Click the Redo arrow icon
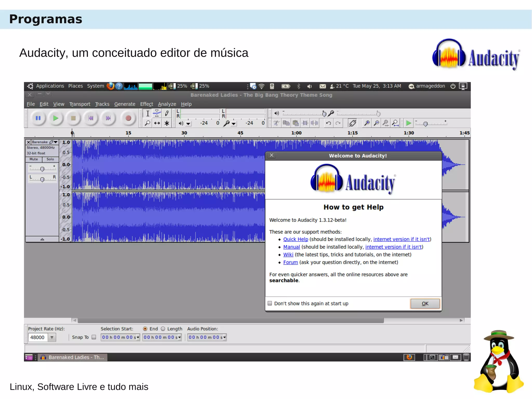The height and width of the screenshot is (399, 532). tap(338, 123)
